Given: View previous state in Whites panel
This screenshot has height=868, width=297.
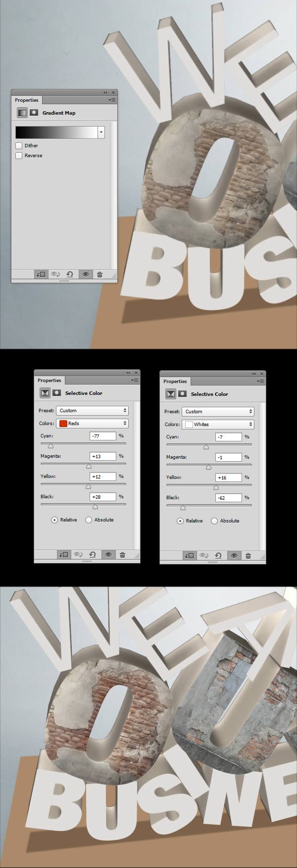Looking at the screenshot, I should 204,556.
